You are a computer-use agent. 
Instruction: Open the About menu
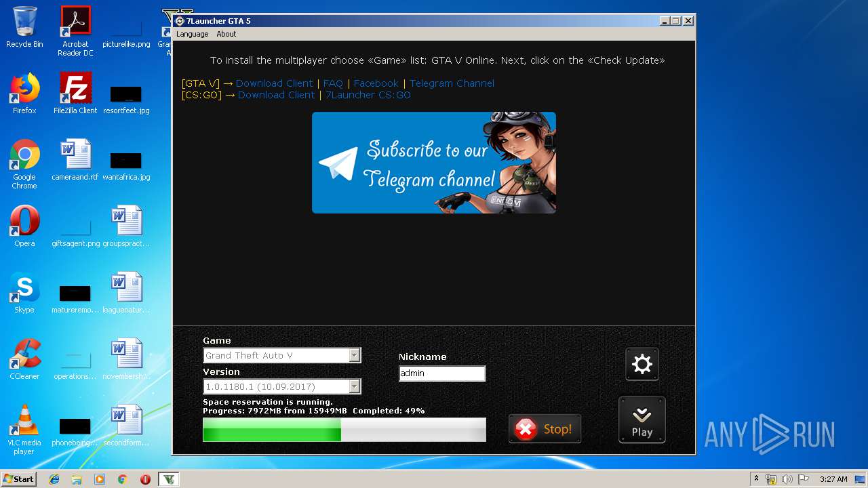coord(226,34)
